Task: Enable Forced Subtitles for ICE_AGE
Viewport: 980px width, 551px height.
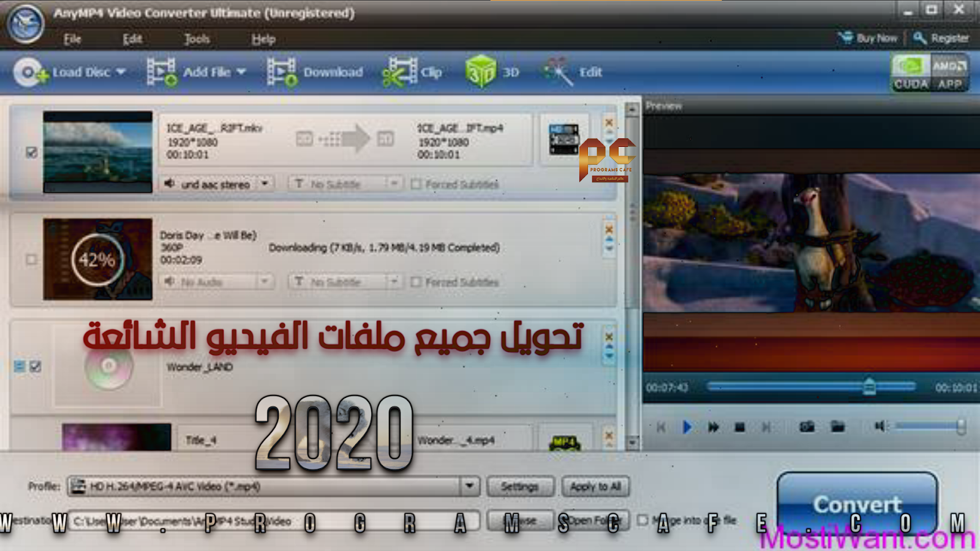Action: coord(417,184)
